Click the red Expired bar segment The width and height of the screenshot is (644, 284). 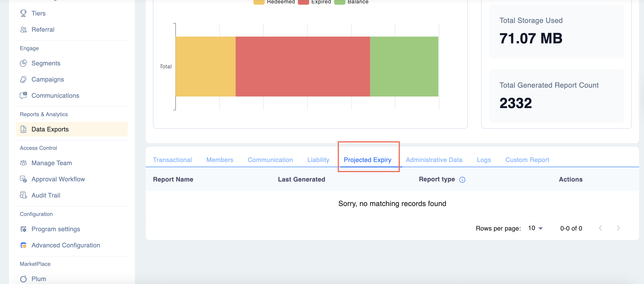point(302,67)
